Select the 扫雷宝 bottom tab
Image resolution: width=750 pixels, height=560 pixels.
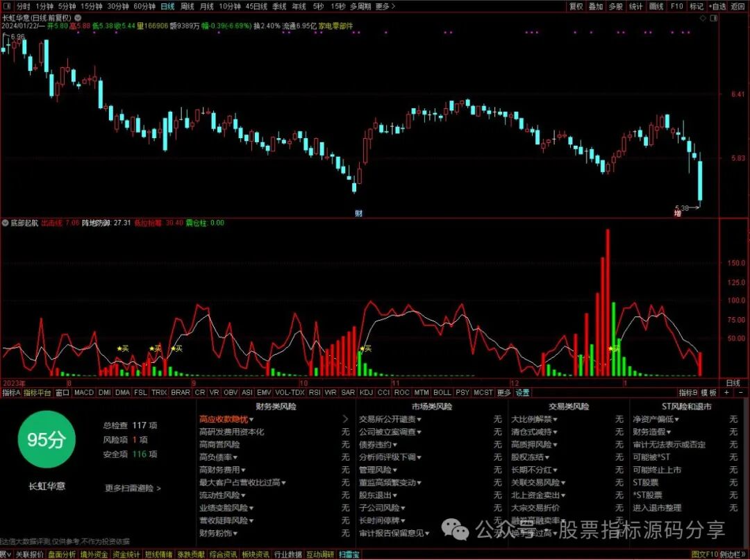point(349,554)
